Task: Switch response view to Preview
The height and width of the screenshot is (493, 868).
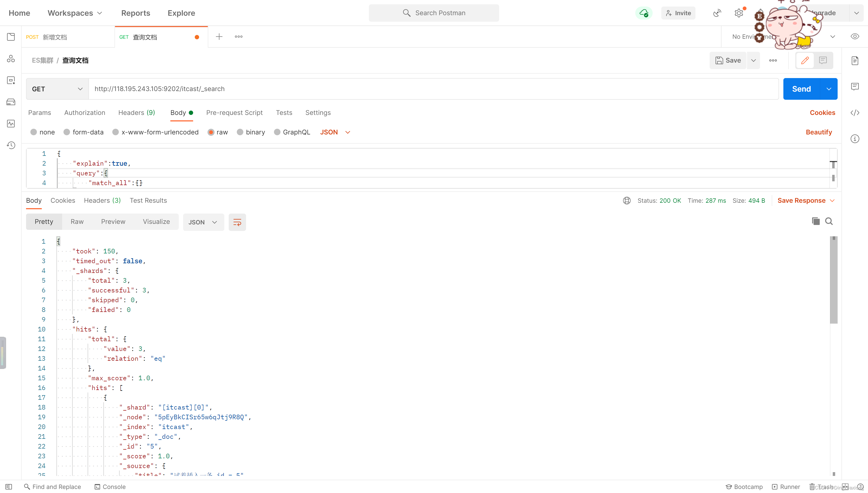Action: tap(113, 221)
